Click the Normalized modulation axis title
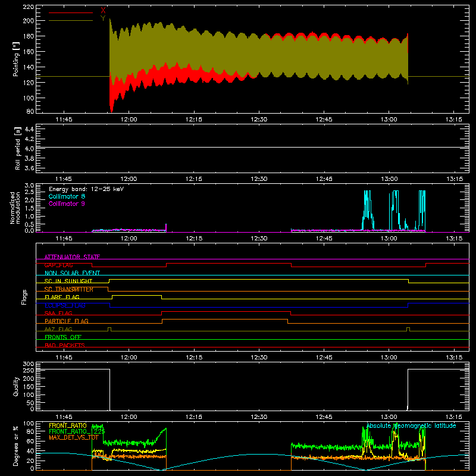Viewport: 476px width, 476px height. [x=15, y=208]
